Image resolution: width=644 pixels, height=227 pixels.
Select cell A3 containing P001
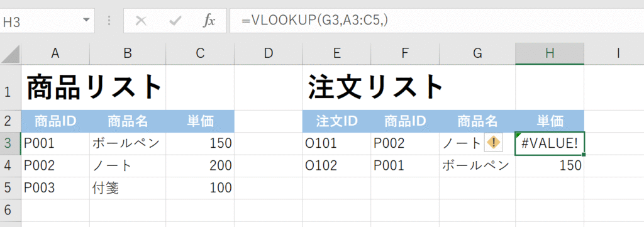pos(55,143)
